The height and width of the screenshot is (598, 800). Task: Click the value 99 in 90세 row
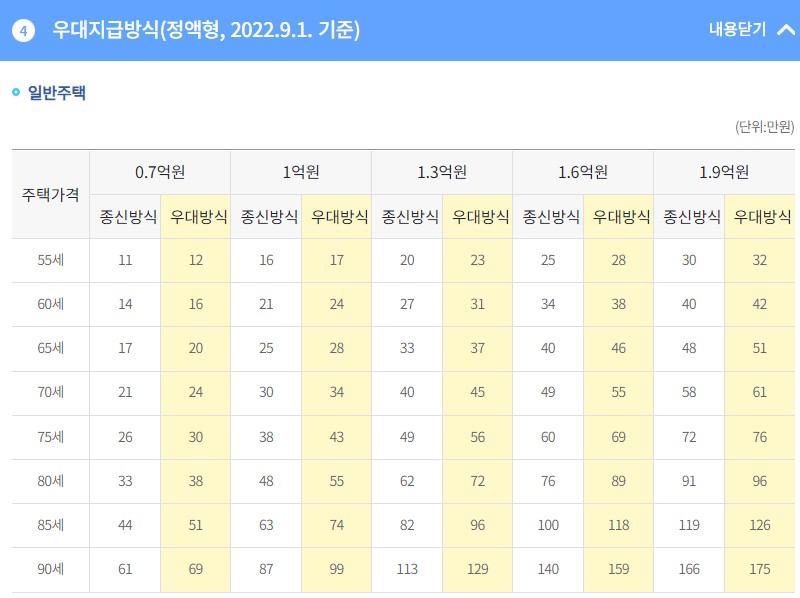[337, 569]
